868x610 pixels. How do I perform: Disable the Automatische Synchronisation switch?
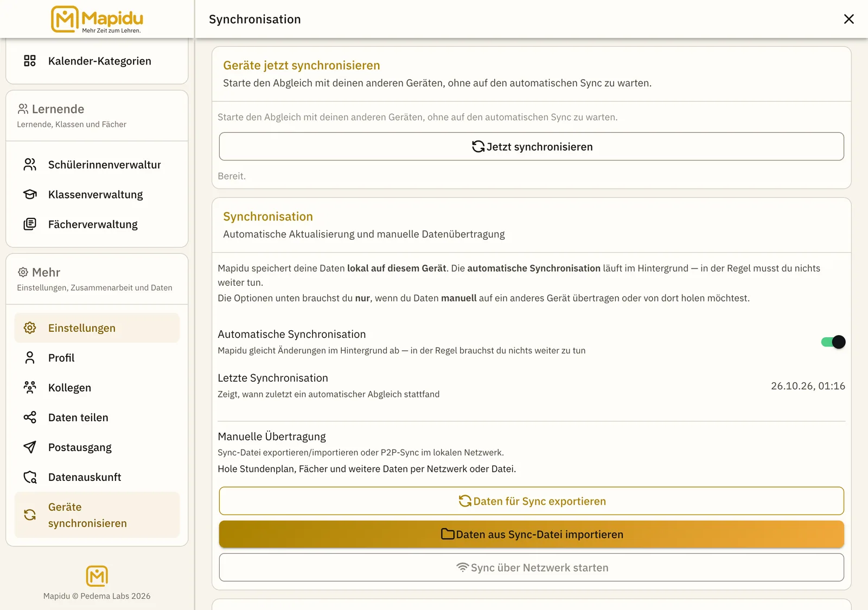click(x=833, y=342)
